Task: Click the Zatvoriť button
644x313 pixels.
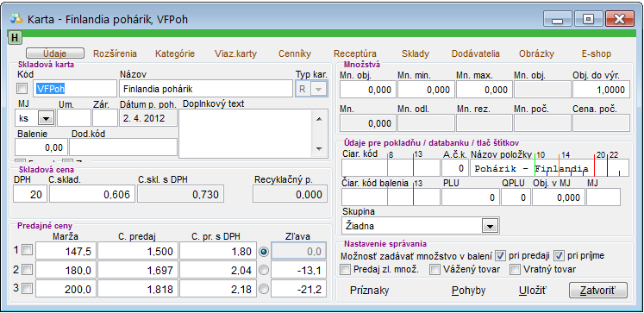Action: (598, 290)
